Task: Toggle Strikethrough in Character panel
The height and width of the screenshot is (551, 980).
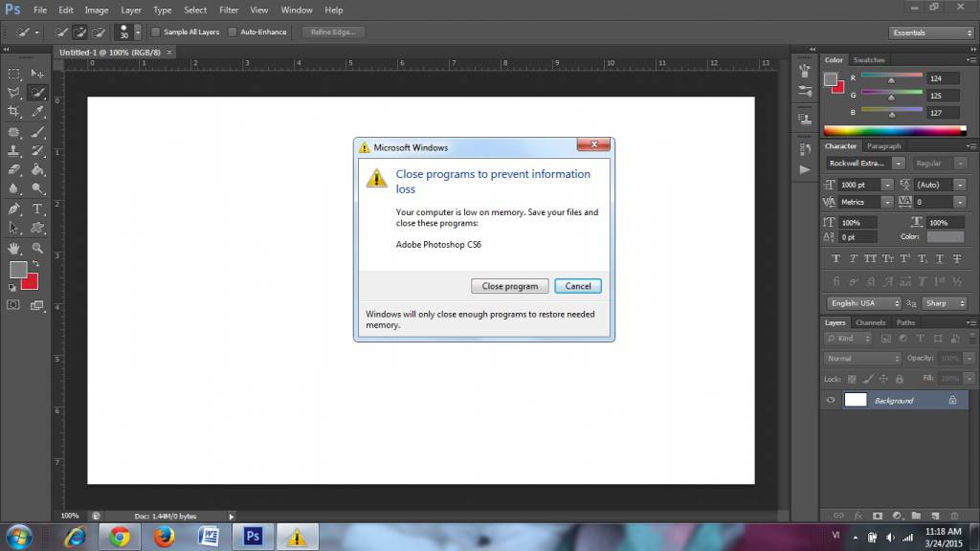Action: 957,258
